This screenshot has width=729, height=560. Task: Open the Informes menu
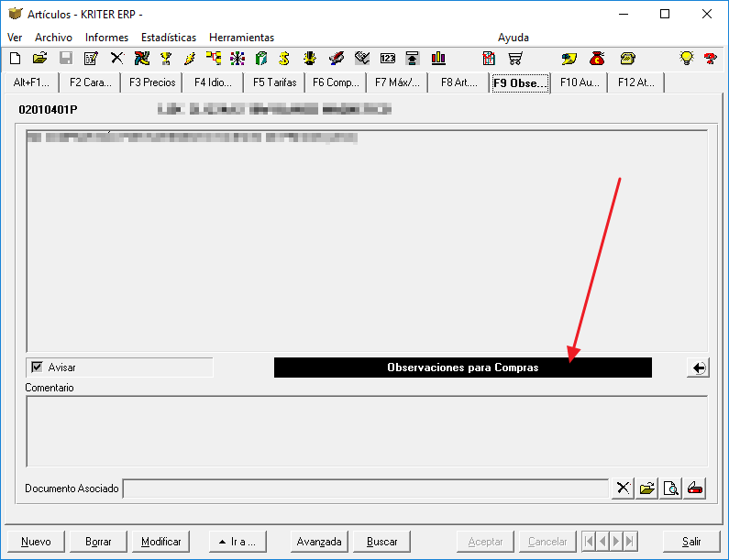click(106, 38)
